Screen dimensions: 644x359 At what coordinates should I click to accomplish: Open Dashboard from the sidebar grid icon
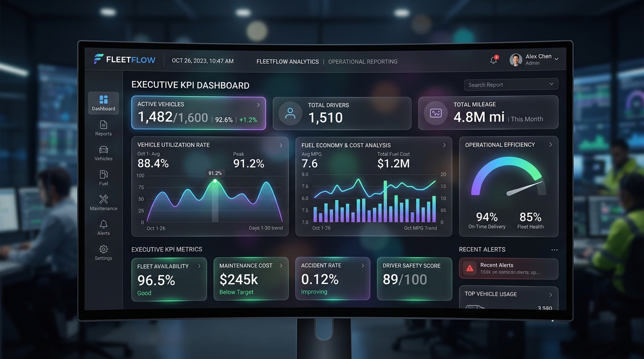(x=103, y=100)
